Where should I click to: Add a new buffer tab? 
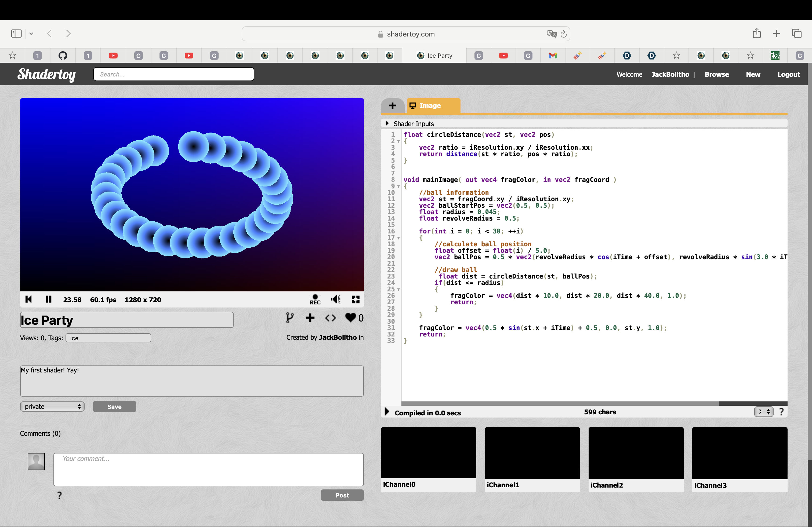tap(392, 106)
